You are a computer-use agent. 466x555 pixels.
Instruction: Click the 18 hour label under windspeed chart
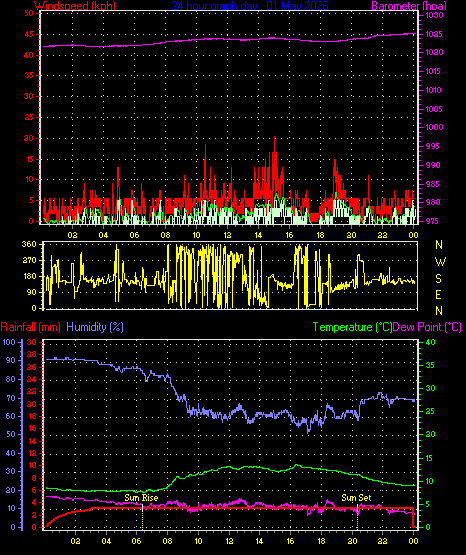click(320, 235)
